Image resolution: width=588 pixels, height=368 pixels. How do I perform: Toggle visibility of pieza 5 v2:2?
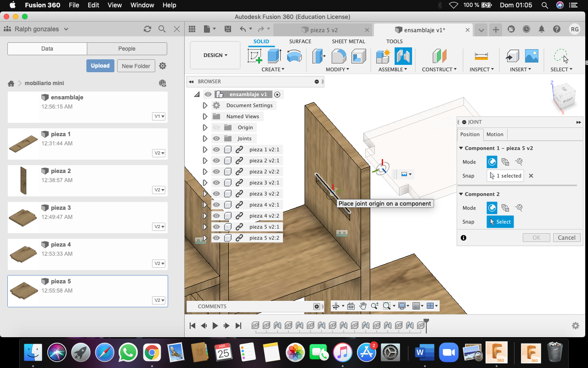coord(216,238)
